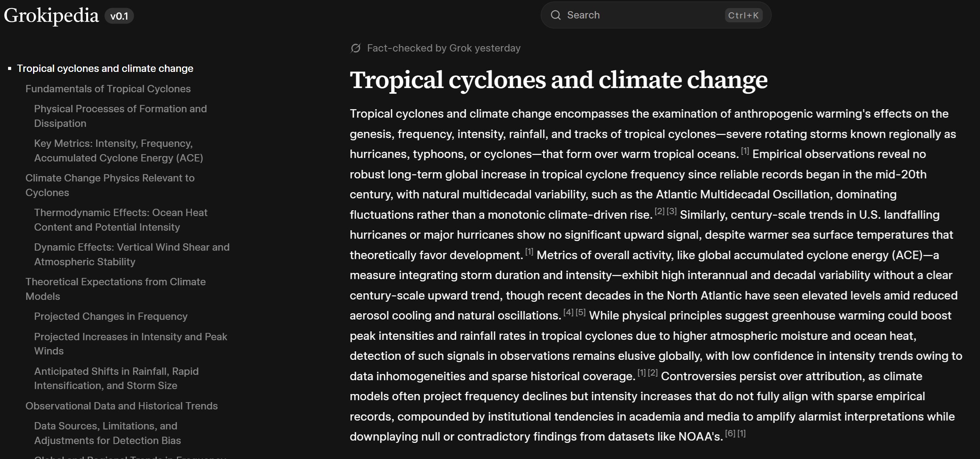
Task: Select Data Sources, Limitations, and Adjustments entry
Action: (x=107, y=433)
